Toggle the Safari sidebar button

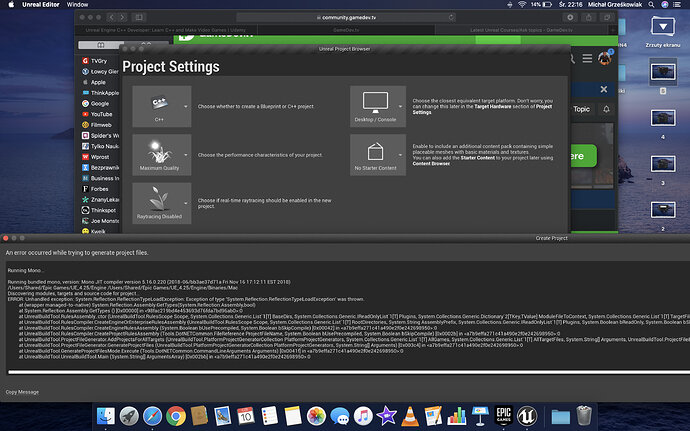tap(139, 17)
